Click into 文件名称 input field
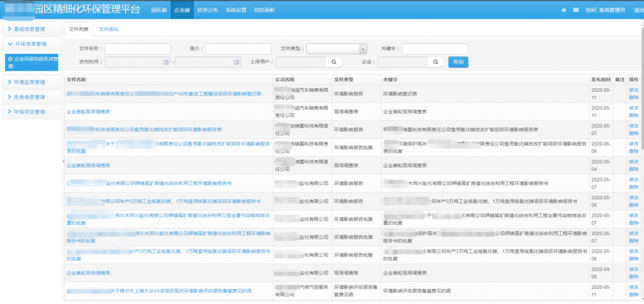This screenshot has width=644, height=304. coord(137,48)
